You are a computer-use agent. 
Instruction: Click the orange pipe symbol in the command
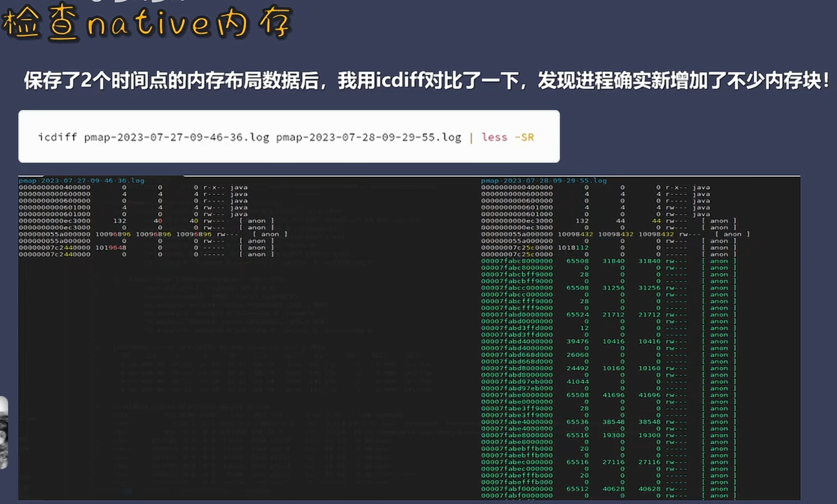tap(471, 138)
